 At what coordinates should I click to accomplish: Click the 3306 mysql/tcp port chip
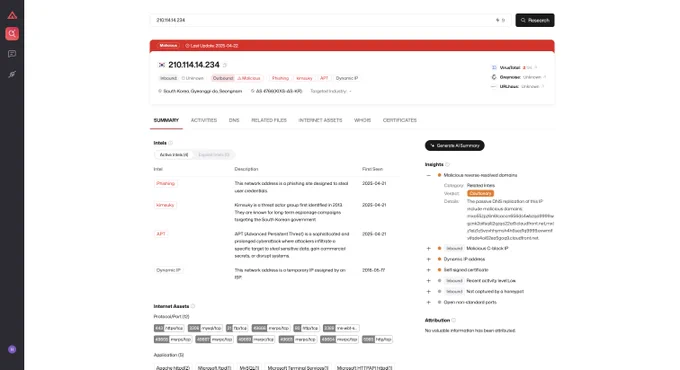(206, 328)
